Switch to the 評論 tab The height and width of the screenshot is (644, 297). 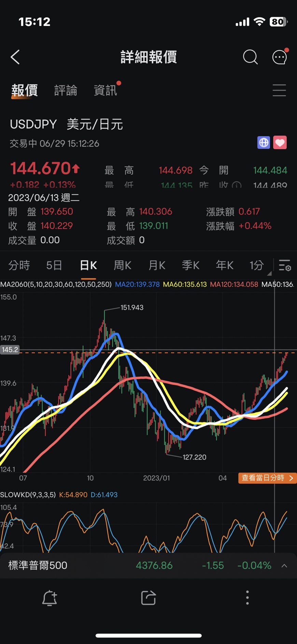coord(66,90)
